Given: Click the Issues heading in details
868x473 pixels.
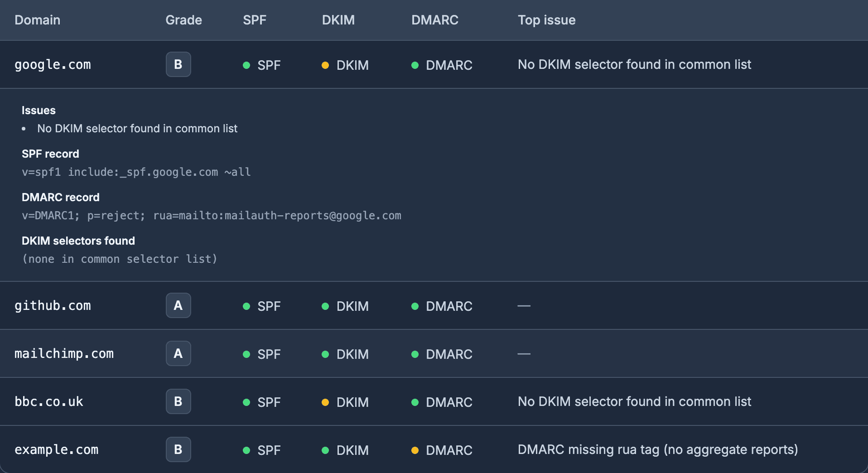Looking at the screenshot, I should tap(39, 110).
